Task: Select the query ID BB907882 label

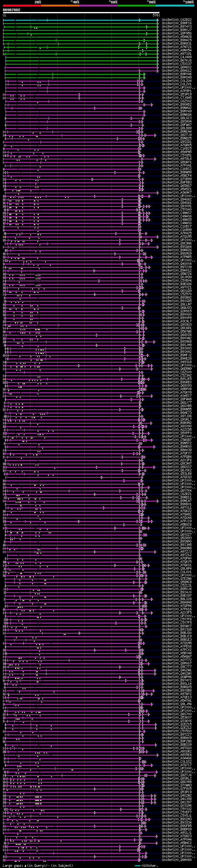Action: (11, 10)
